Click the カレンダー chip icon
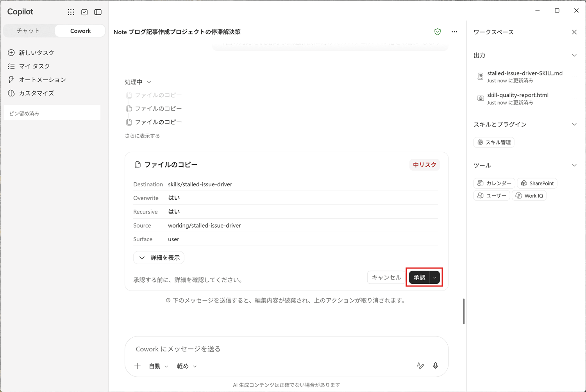Viewport: 586px width, 392px height. [481, 183]
